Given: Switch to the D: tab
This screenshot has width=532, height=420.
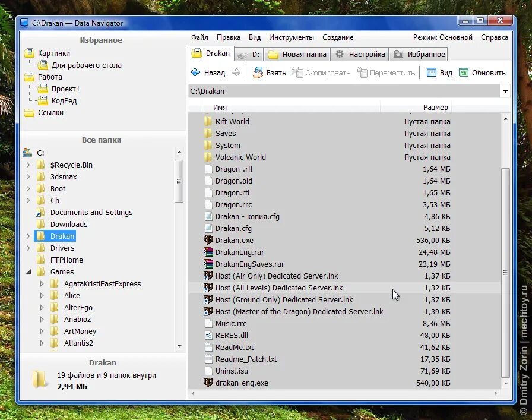Looking at the screenshot, I should 249,54.
